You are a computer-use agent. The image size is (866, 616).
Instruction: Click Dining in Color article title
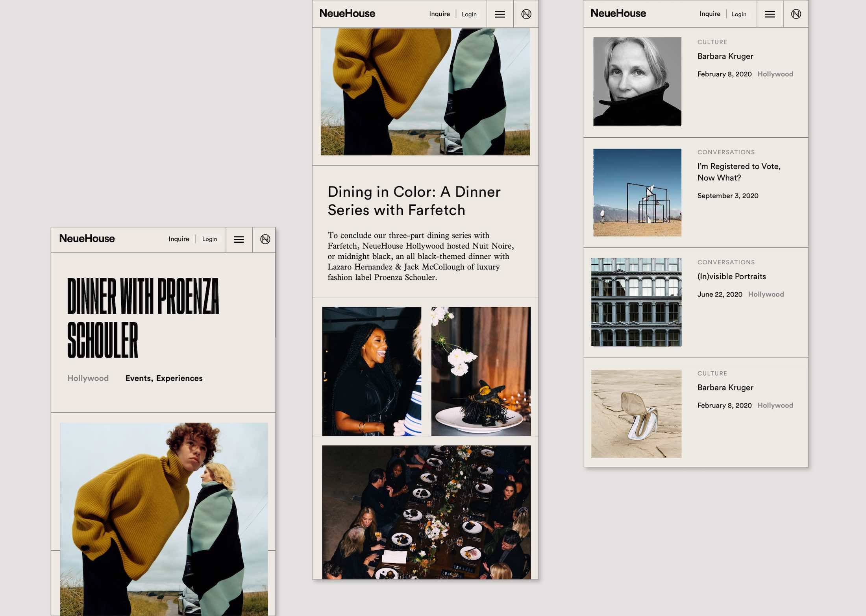[x=414, y=201]
